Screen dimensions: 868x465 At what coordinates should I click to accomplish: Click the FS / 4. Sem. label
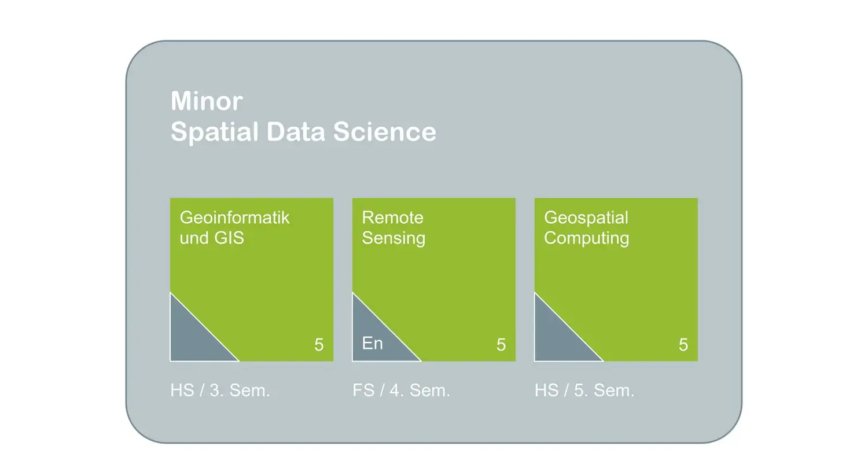pos(401,390)
